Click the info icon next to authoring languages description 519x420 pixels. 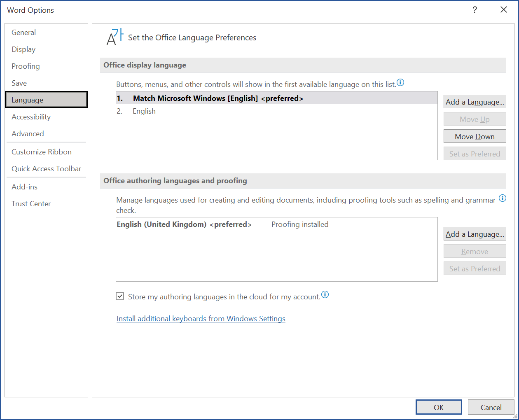pyautogui.click(x=503, y=198)
